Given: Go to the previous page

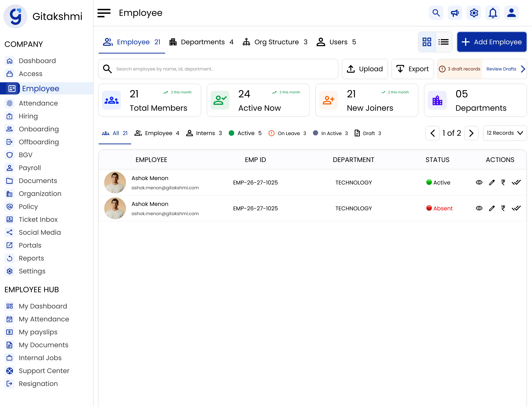Looking at the screenshot, I should tap(433, 133).
